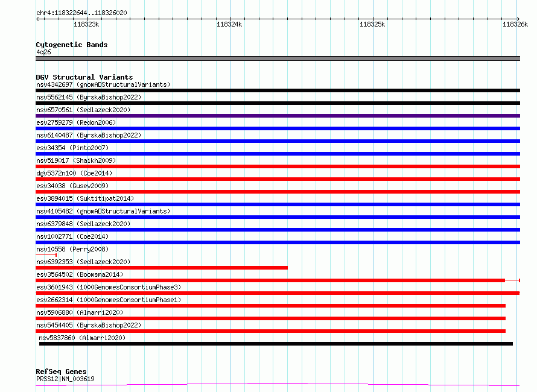Viewport: 537px width, 392px height.
Task: Select the 118325k ruler tick label
Action: tap(372, 24)
